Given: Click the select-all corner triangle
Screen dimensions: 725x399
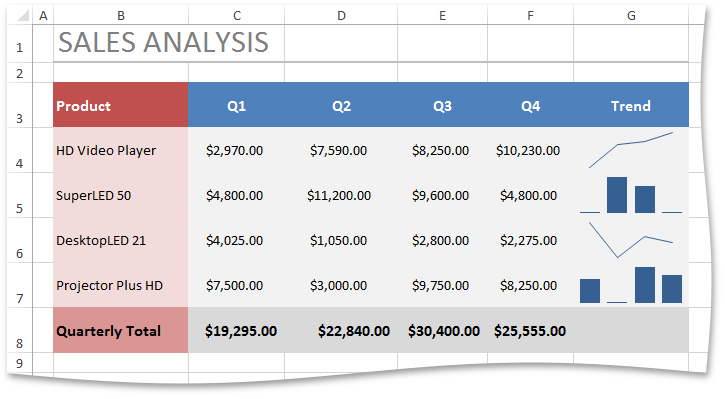Looking at the screenshot, I should point(23,16).
